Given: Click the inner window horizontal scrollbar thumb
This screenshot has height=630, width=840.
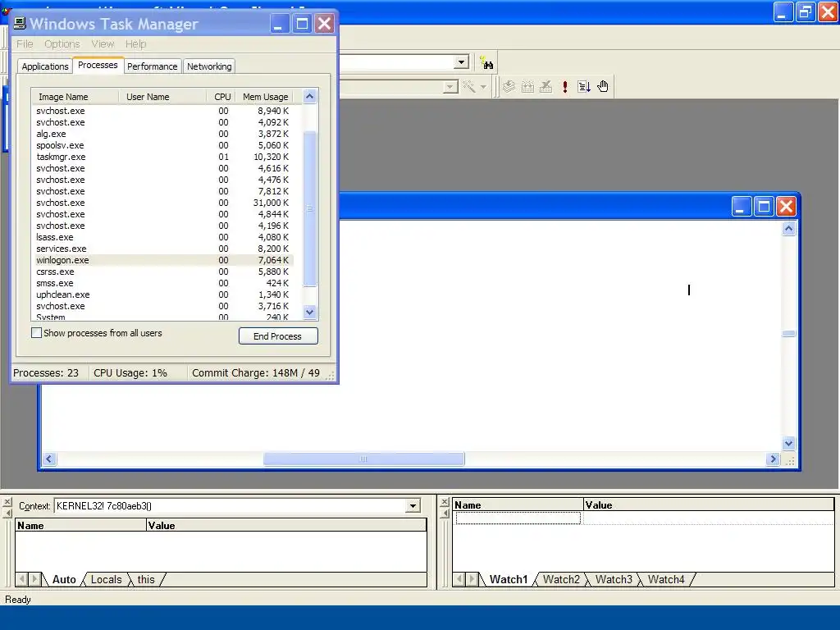Looking at the screenshot, I should 363,459.
